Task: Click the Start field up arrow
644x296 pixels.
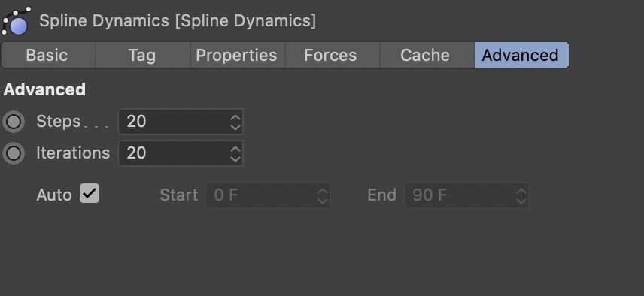Action: pos(323,191)
